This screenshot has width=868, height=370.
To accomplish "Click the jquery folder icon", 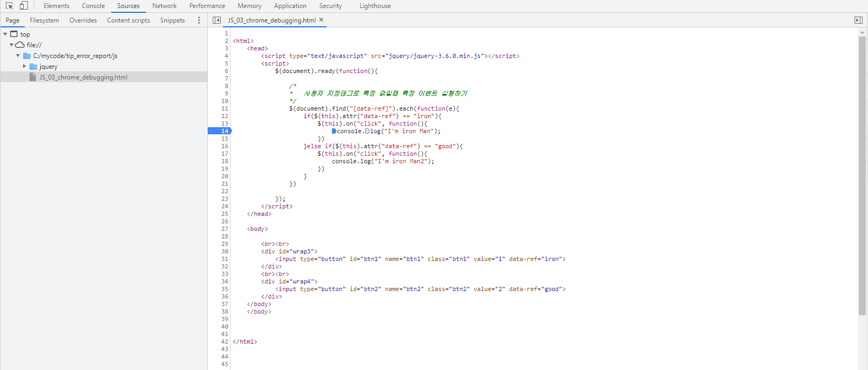I will coord(33,67).
